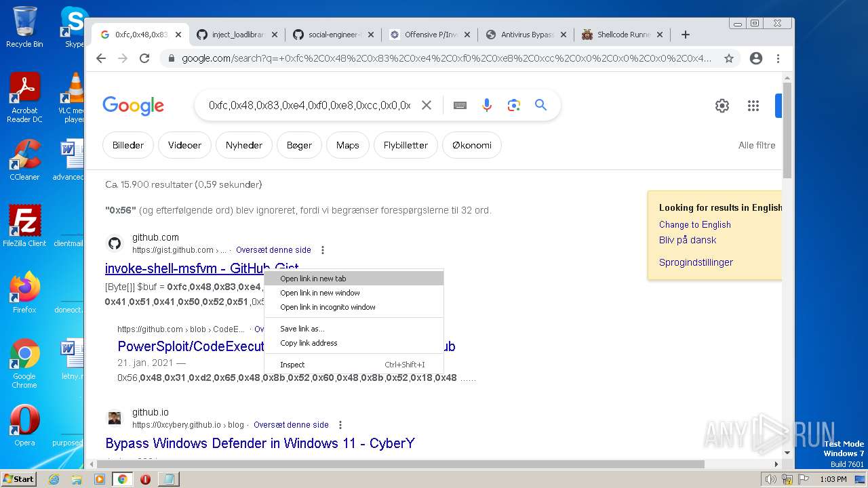Select Open link in new window
The width and height of the screenshot is (868, 488).
point(354,293)
